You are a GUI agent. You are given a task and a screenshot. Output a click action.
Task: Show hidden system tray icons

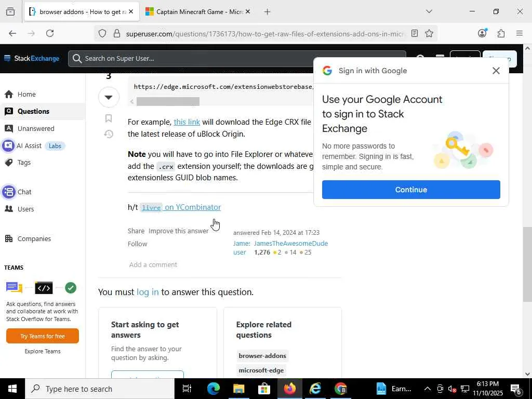428,389
